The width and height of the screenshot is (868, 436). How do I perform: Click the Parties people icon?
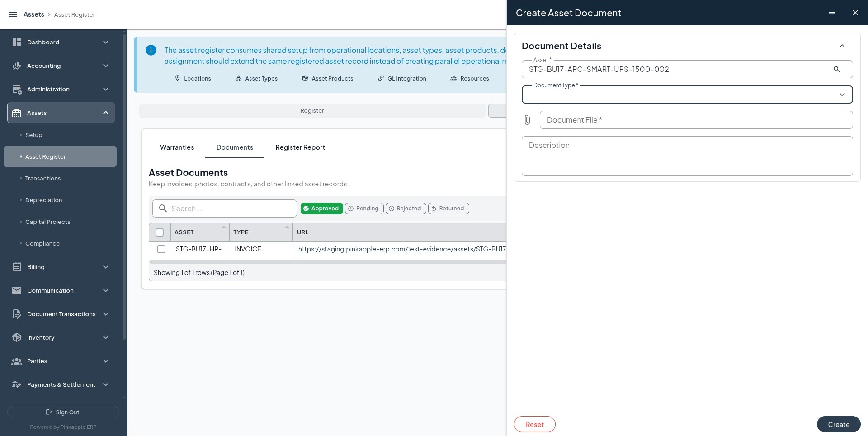pyautogui.click(x=17, y=361)
